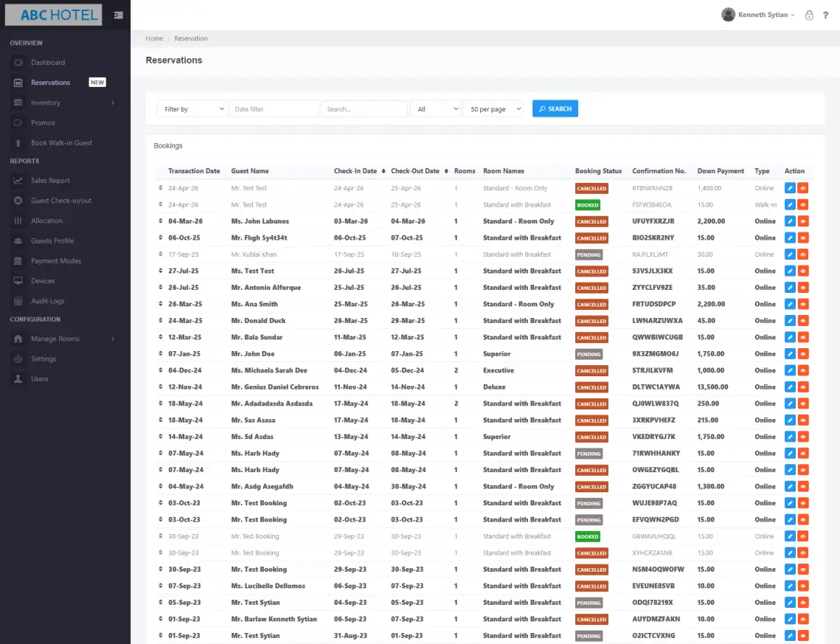
Task: Click the Devices monitor icon
Action: tap(18, 281)
